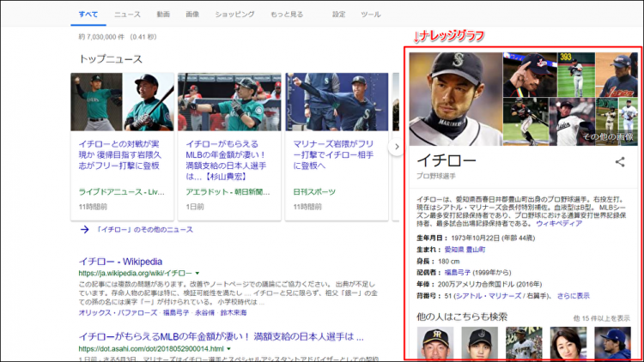
Task: Click the next arrow on the news carousel
Action: pos(397,147)
